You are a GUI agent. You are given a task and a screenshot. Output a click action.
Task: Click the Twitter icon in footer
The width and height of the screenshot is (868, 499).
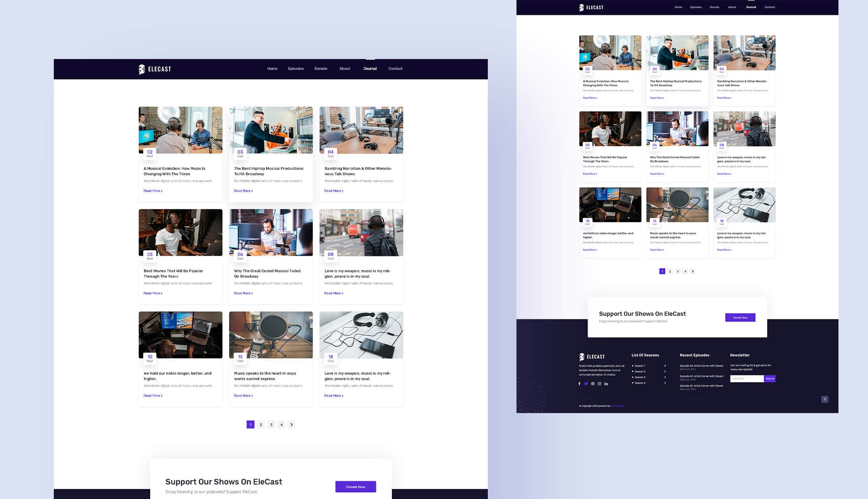tap(586, 384)
